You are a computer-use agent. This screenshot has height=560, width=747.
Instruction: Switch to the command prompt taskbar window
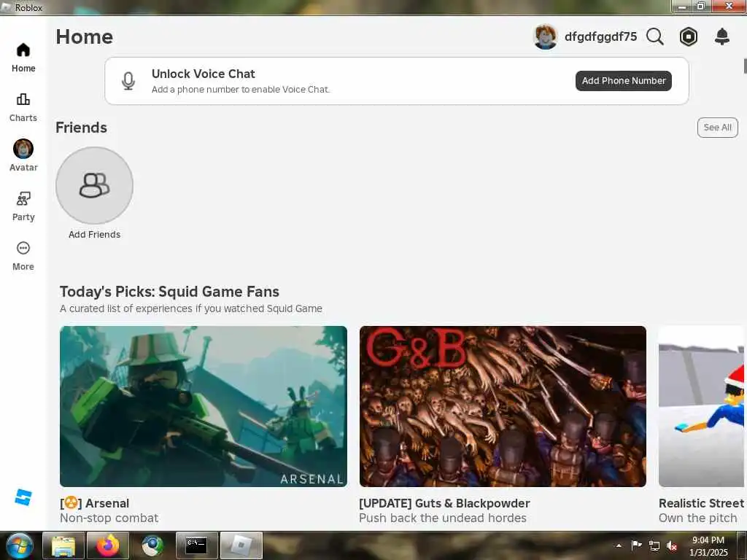196,545
